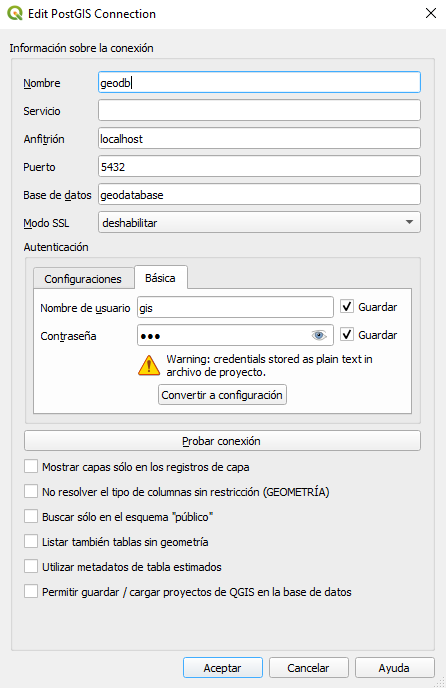Enable Mostrar capas sólo en los registros de capa
The height and width of the screenshot is (688, 446).
[x=31, y=466]
